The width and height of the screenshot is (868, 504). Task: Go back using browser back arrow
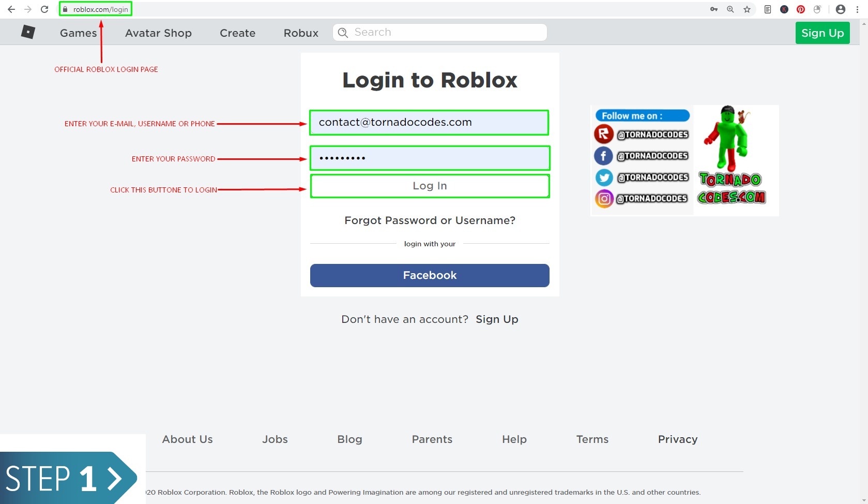(x=11, y=9)
